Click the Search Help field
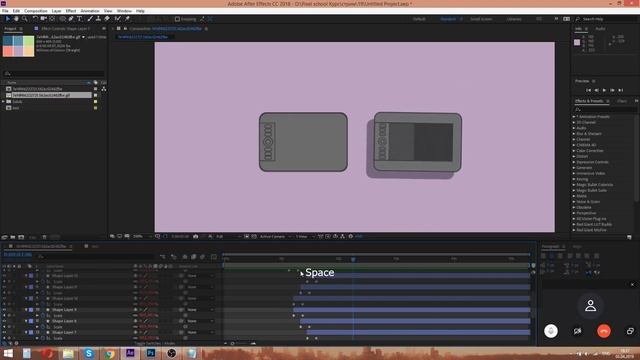The width and height of the screenshot is (640, 360). (607, 19)
